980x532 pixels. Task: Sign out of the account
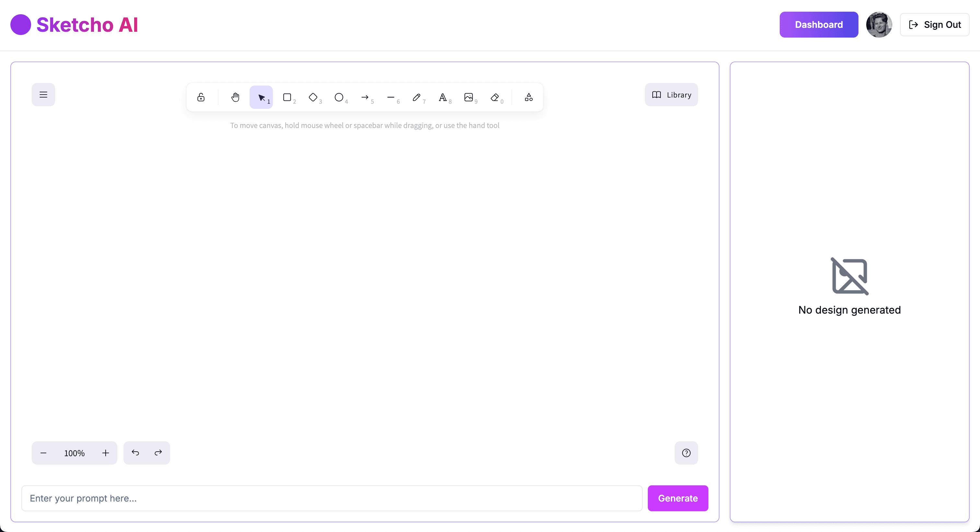934,25
